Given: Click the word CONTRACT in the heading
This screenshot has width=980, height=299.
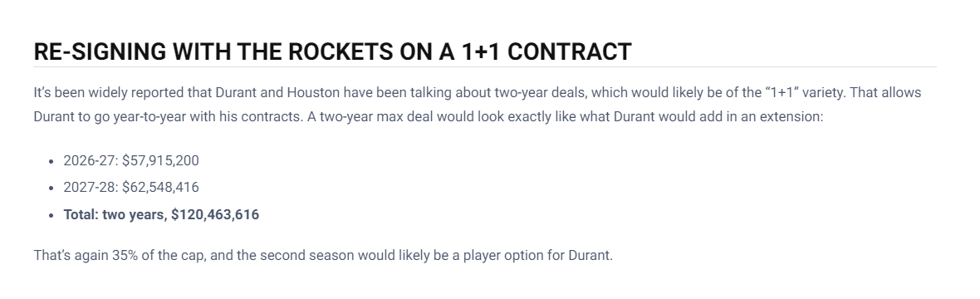Looking at the screenshot, I should 570,52.
